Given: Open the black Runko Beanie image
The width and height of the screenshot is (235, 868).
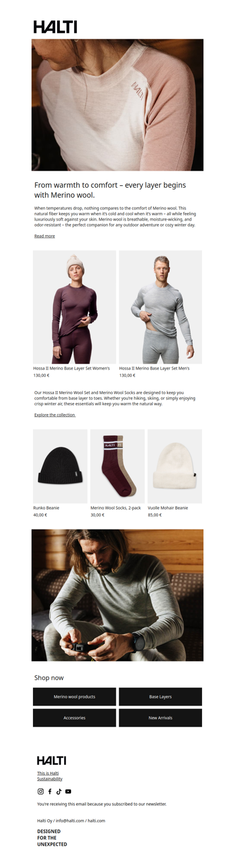Looking at the screenshot, I should pos(60,466).
